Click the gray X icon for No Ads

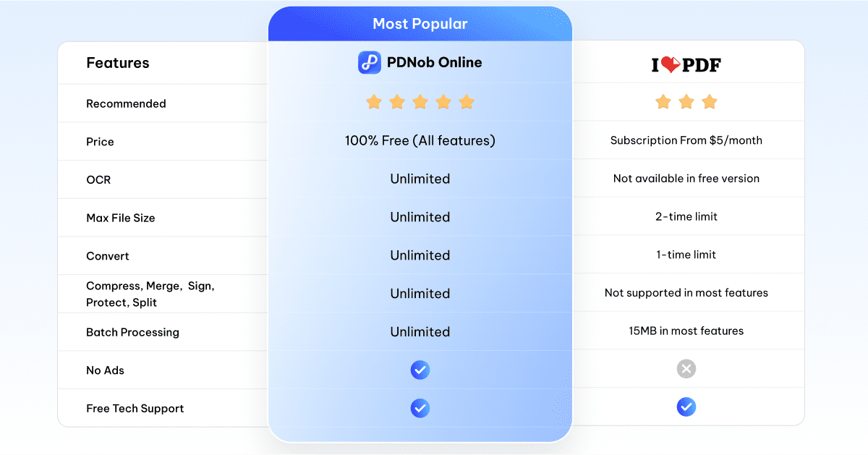[686, 370]
